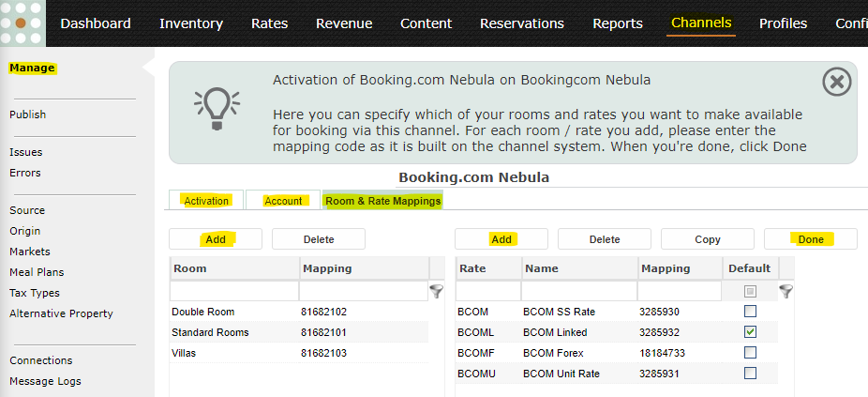
Task: Select the Villas row
Action: 299,353
